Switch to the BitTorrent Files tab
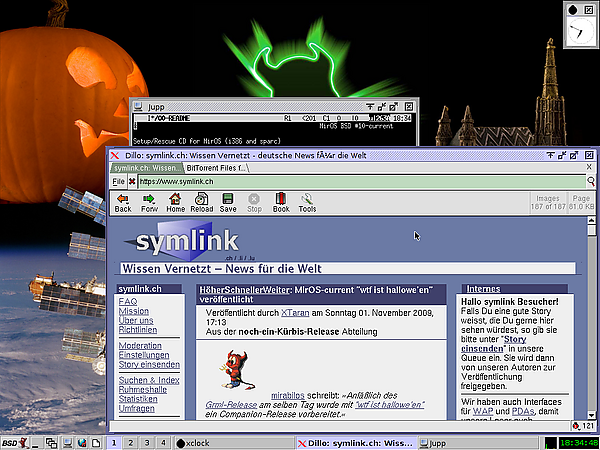Viewport: 600px width, 450px height. (x=216, y=168)
